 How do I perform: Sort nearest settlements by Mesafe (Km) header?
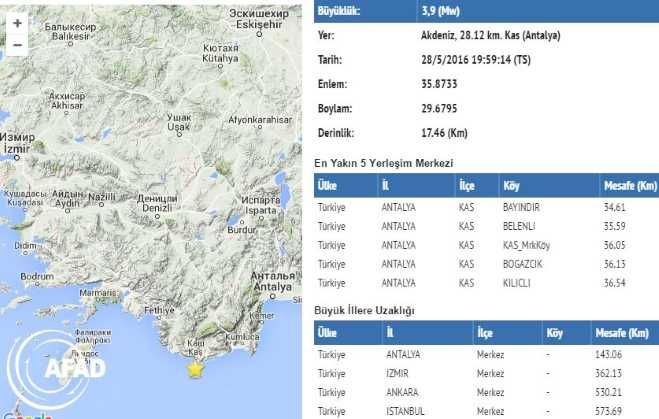pyautogui.click(x=630, y=185)
